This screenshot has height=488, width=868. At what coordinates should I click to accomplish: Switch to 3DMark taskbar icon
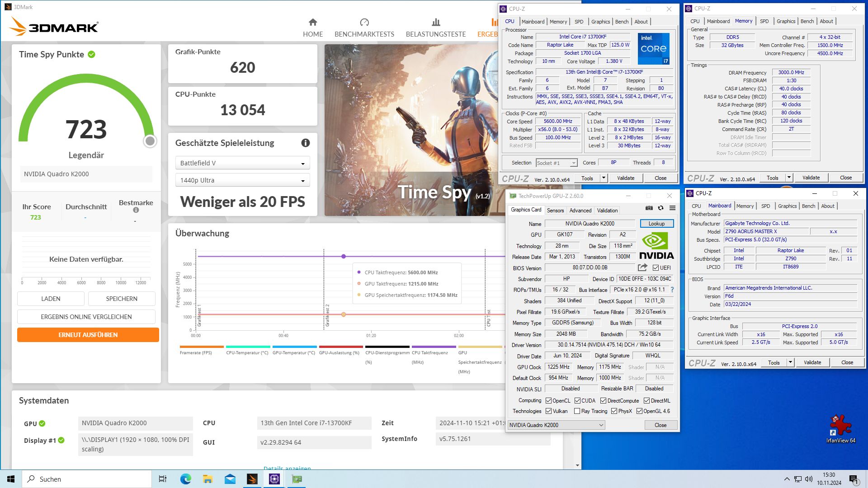[252, 479]
